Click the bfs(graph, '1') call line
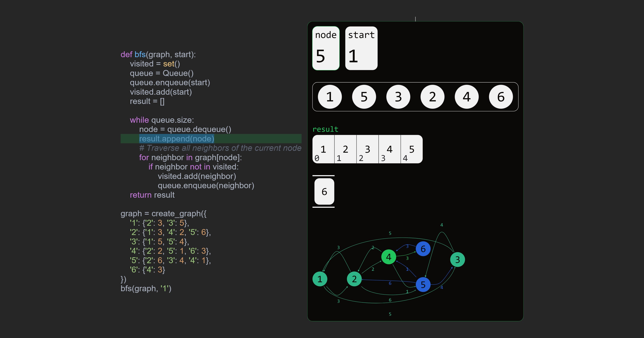The image size is (644, 338). 146,289
